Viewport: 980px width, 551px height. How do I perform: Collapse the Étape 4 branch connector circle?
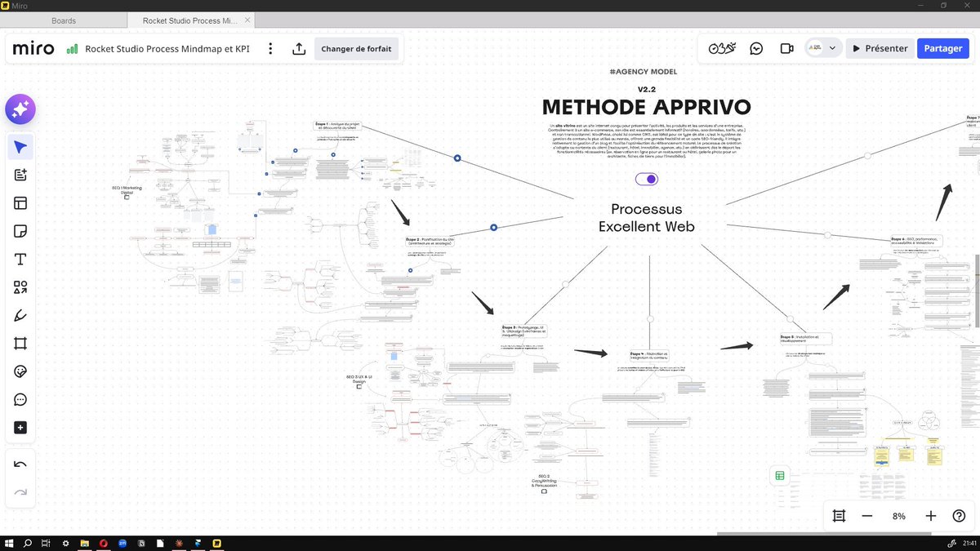point(650,318)
